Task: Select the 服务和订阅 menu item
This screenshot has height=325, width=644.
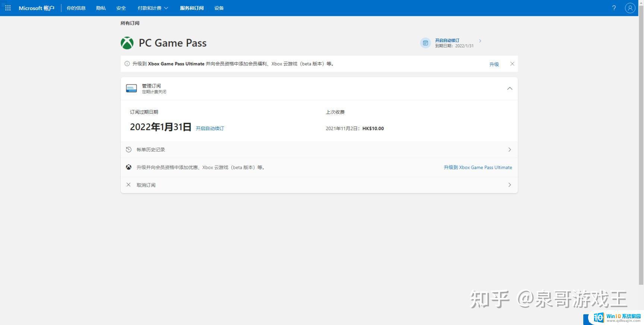Action: [x=192, y=8]
